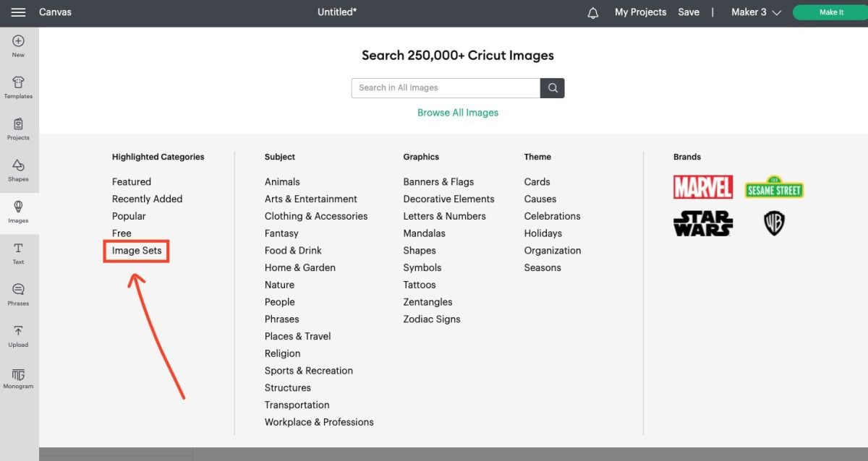Select the Sesame Street brand logo
The width and height of the screenshot is (868, 461).
pyautogui.click(x=774, y=187)
